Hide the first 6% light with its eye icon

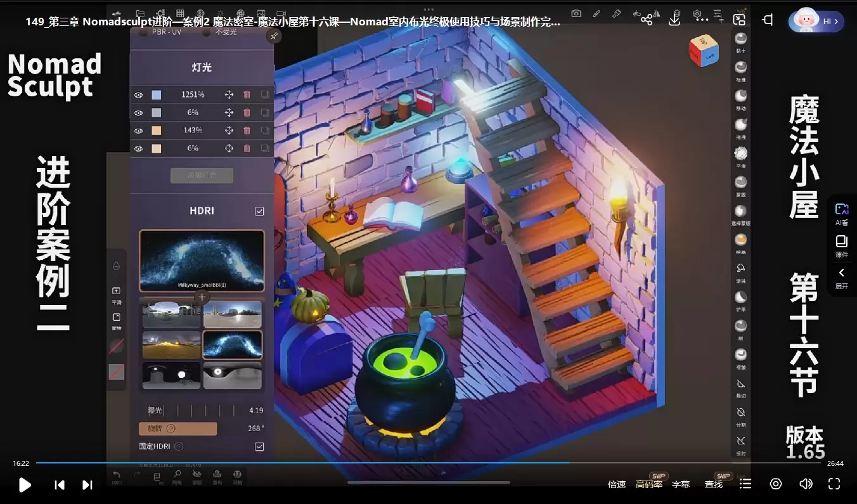click(138, 113)
